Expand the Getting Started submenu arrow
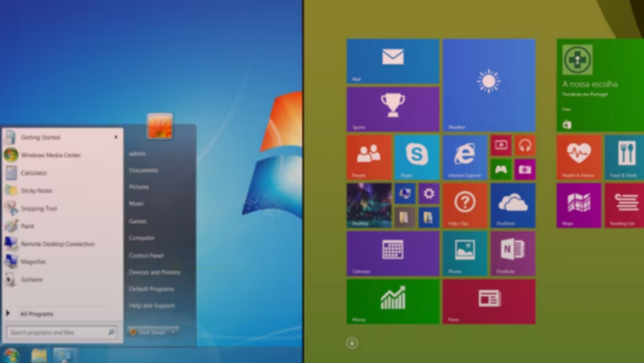The width and height of the screenshot is (644, 363). point(116,137)
